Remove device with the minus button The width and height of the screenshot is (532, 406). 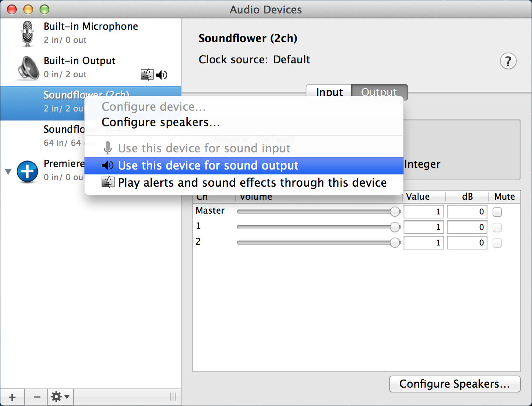37,397
